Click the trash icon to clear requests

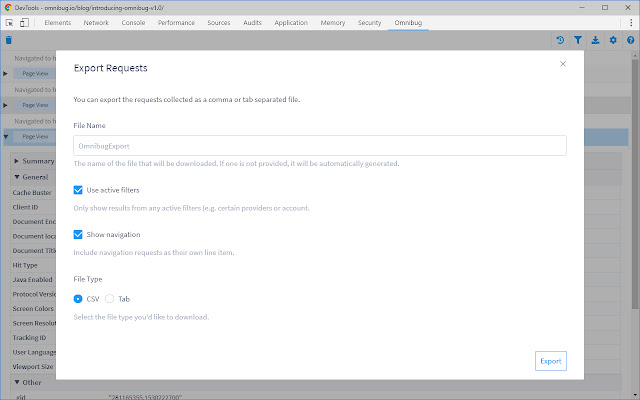[x=9, y=40]
